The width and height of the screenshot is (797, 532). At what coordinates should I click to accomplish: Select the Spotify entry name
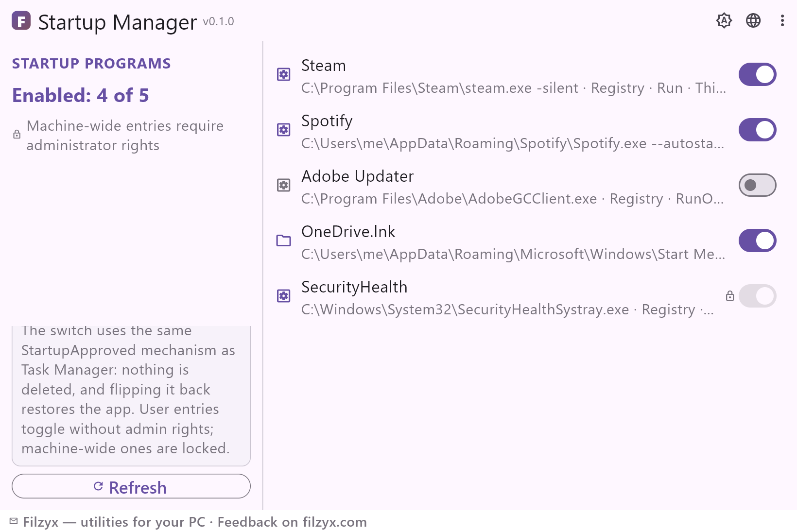(x=327, y=121)
